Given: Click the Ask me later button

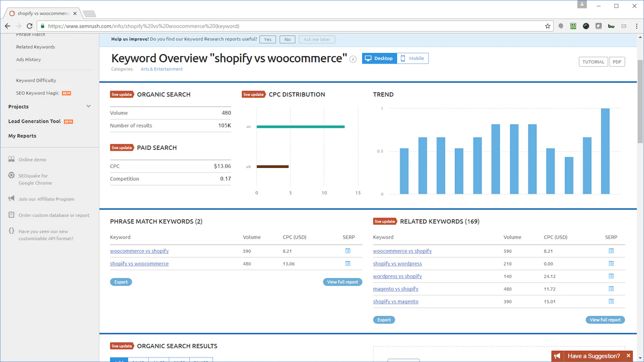Looking at the screenshot, I should (317, 40).
